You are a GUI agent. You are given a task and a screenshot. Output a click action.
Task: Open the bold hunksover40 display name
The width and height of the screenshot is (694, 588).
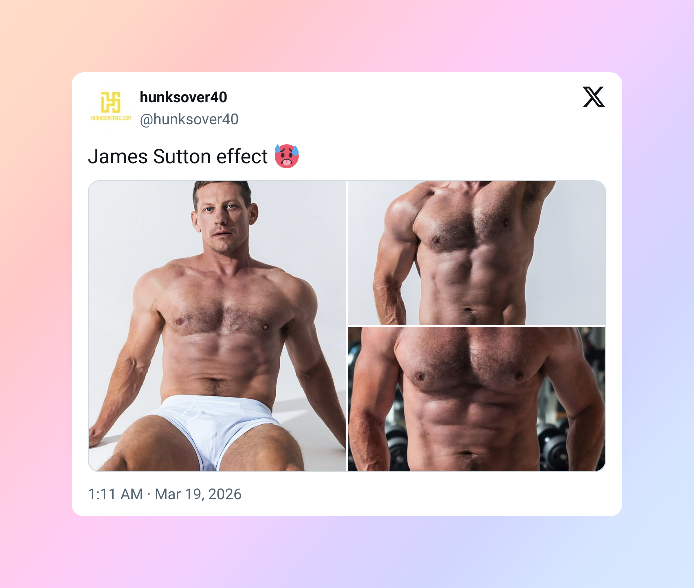pyautogui.click(x=183, y=97)
